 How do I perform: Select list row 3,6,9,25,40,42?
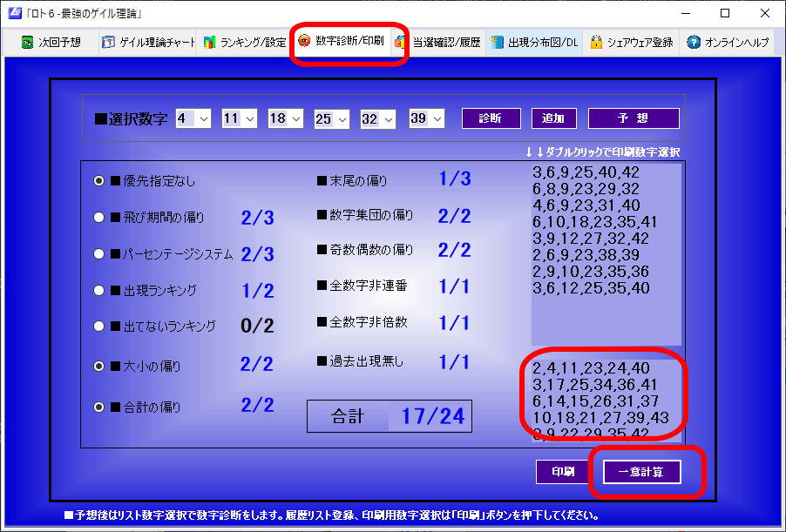click(x=586, y=172)
